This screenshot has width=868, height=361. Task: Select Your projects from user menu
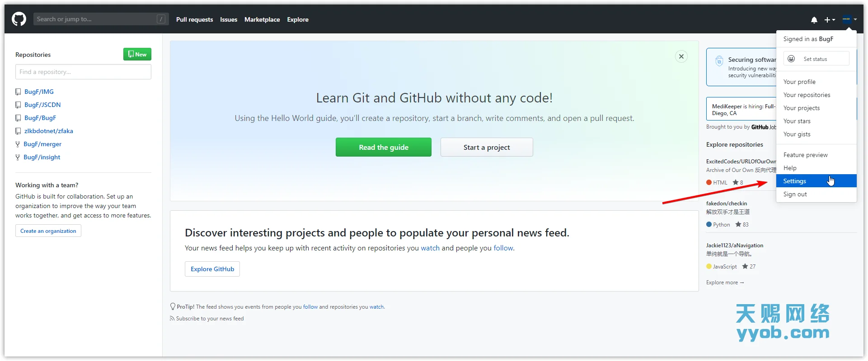coord(816,108)
